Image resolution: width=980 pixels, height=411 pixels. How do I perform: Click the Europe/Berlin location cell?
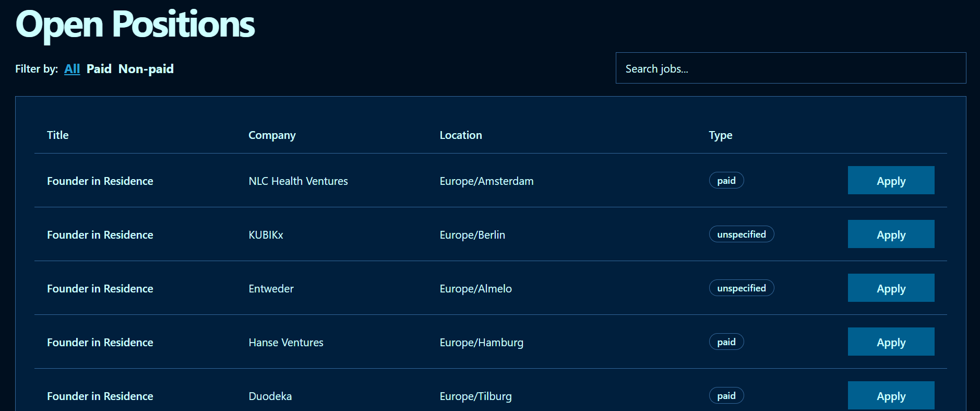click(472, 235)
